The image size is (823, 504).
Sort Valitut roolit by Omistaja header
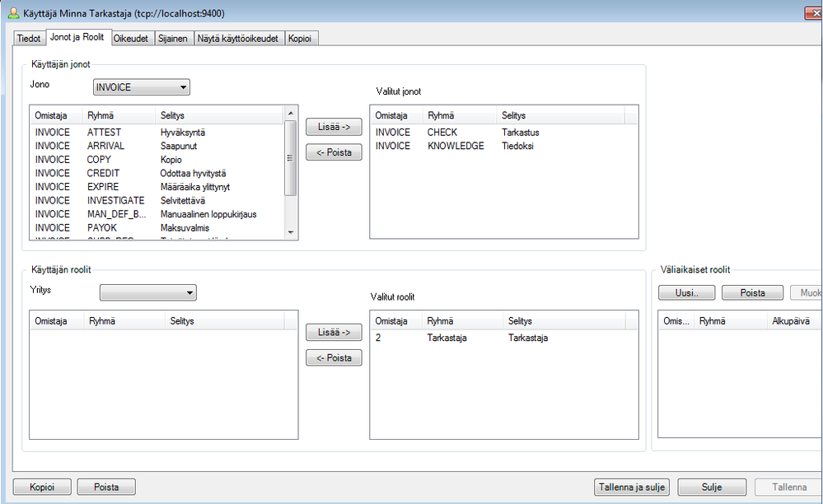point(397,321)
